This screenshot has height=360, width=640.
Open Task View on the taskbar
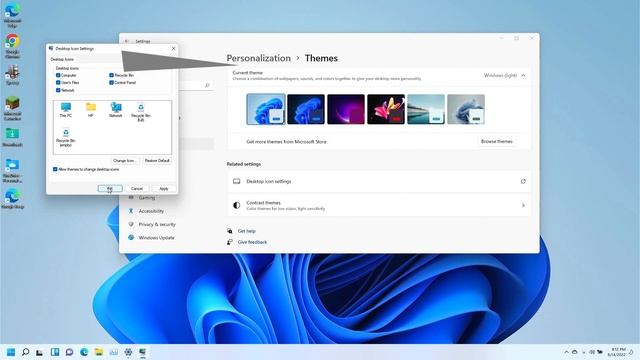click(x=40, y=352)
